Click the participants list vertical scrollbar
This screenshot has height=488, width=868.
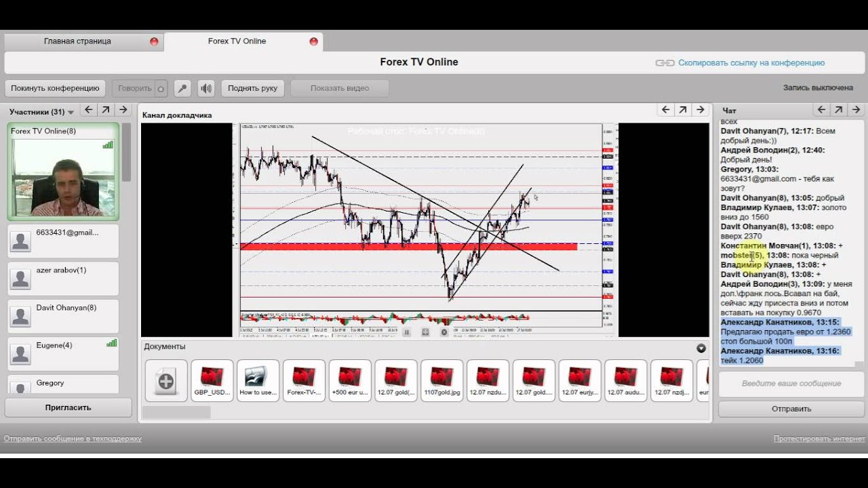126,152
